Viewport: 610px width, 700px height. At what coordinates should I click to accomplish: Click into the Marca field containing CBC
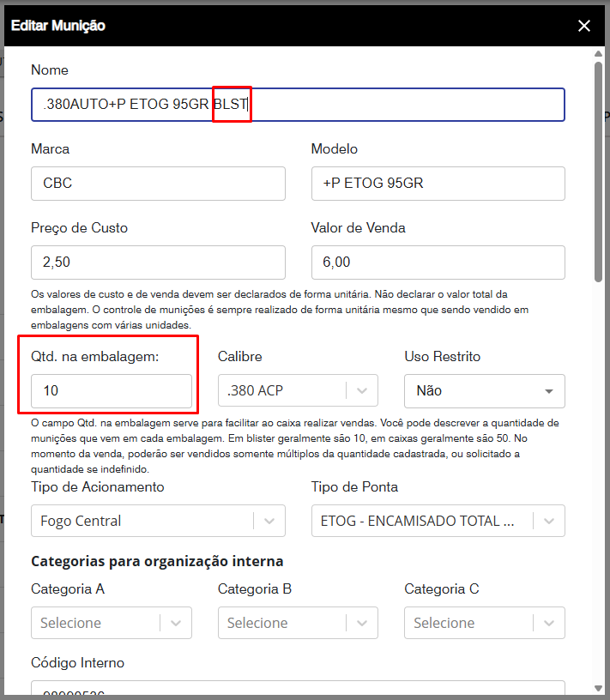pyautogui.click(x=158, y=184)
